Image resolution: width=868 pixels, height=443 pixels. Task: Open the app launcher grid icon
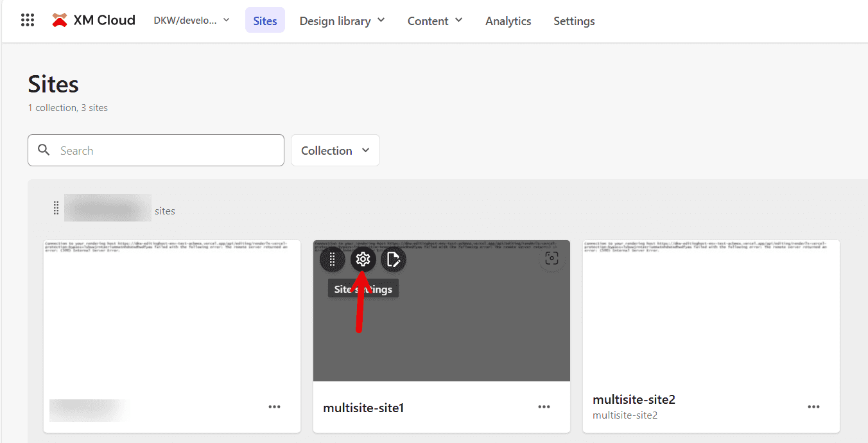28,21
